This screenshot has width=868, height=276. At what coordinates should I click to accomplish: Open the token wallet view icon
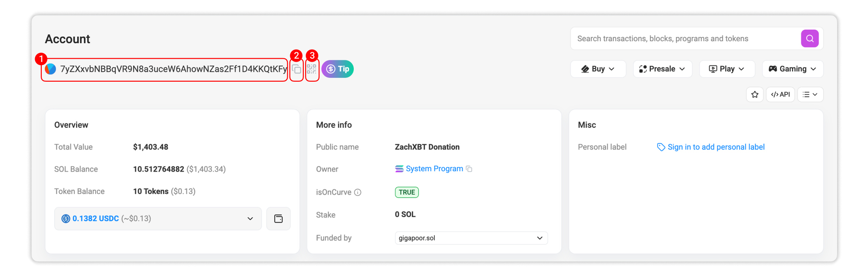tap(278, 219)
